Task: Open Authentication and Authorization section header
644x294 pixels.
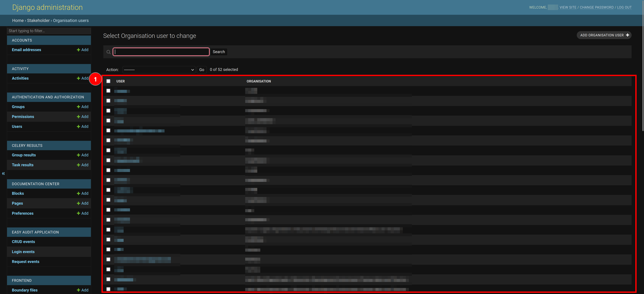Action: tap(48, 97)
